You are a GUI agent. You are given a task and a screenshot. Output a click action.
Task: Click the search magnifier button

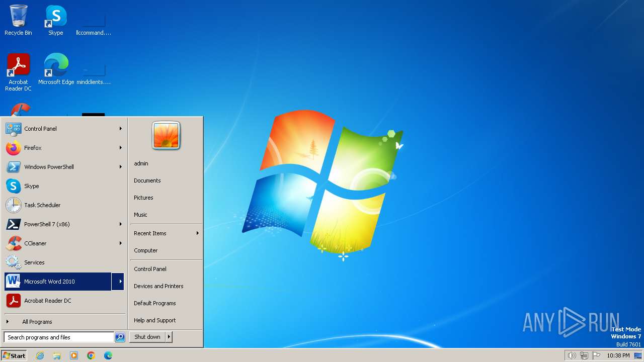click(120, 337)
